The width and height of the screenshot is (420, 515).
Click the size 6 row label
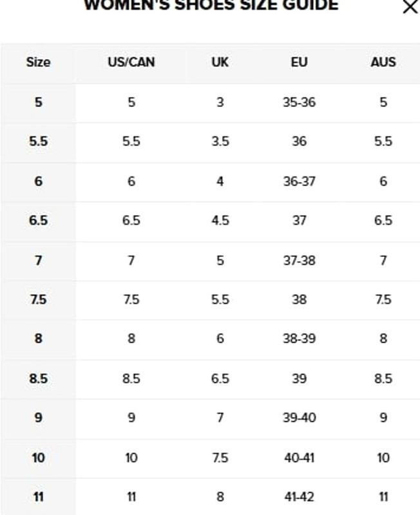point(38,181)
